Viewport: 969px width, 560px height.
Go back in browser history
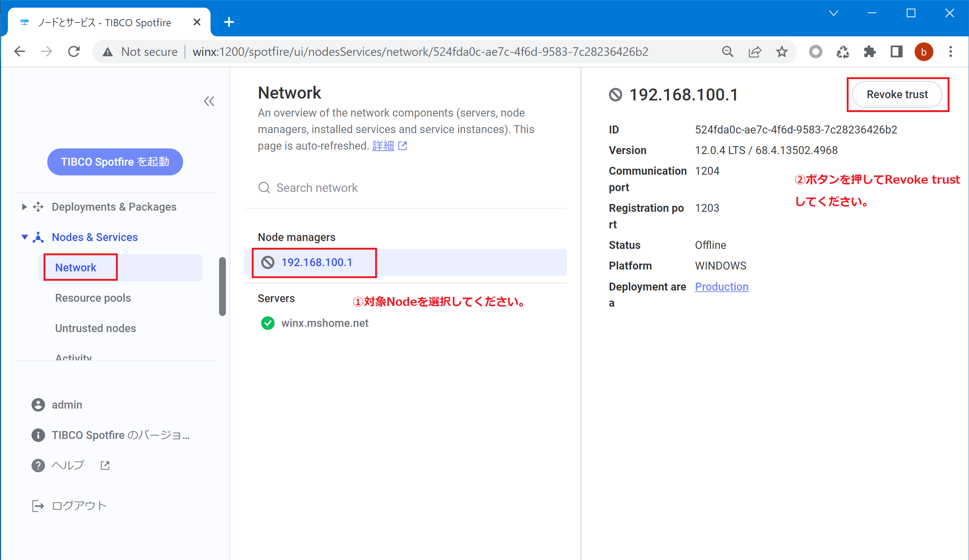tap(19, 51)
